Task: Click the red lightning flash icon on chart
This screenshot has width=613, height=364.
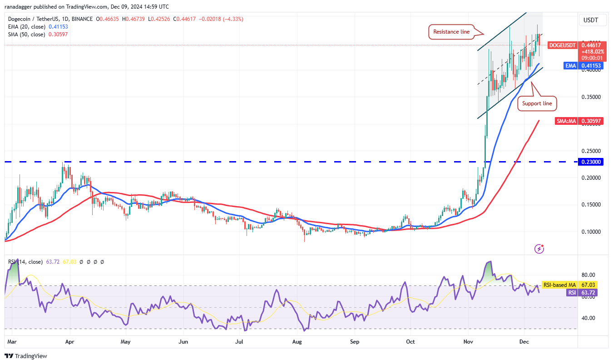Action: click(539, 248)
